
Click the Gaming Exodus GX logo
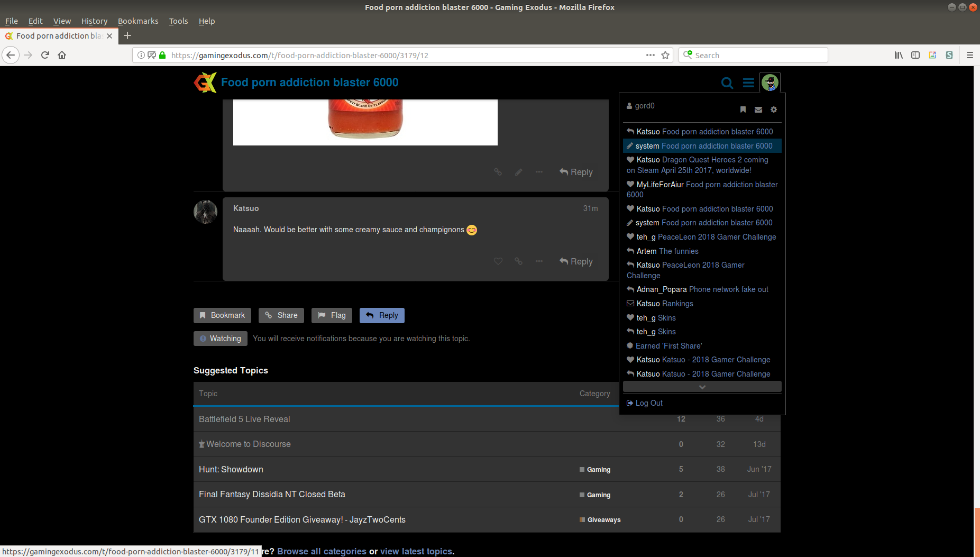tap(205, 83)
